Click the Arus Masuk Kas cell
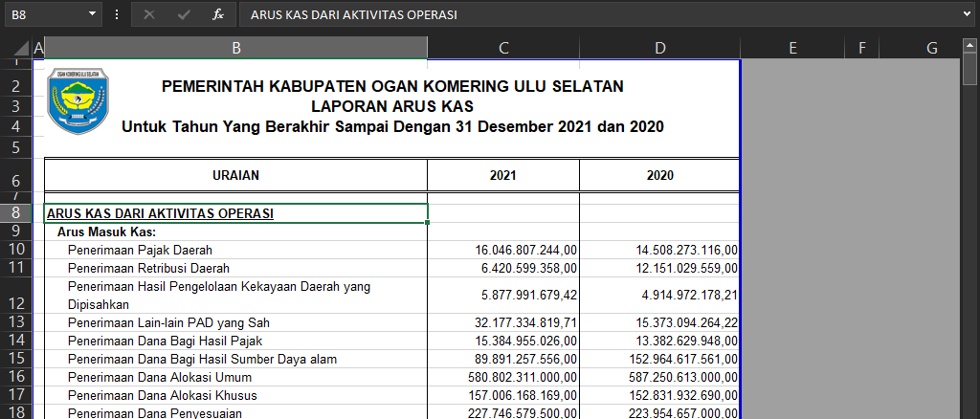The height and width of the screenshot is (419, 980). click(x=106, y=232)
